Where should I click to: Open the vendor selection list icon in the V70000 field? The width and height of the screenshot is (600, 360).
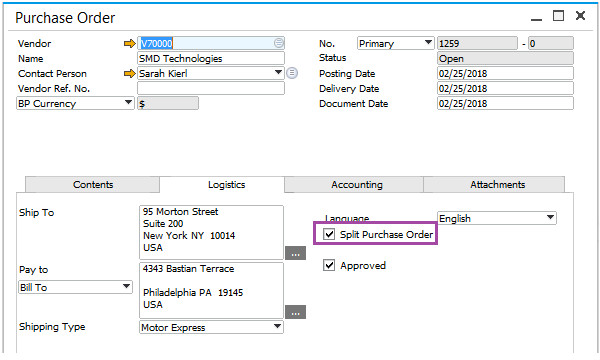coord(279,43)
